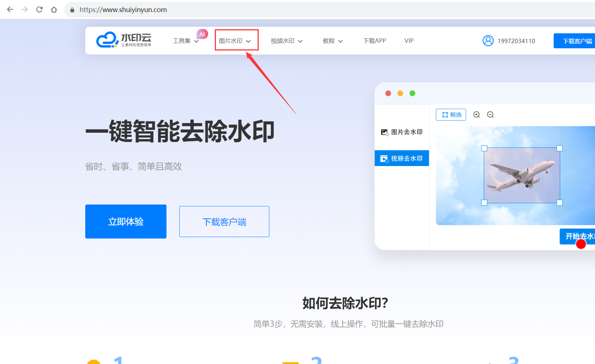The height and width of the screenshot is (364, 595).
Task: Go back using the browser back arrow
Action: (10, 10)
